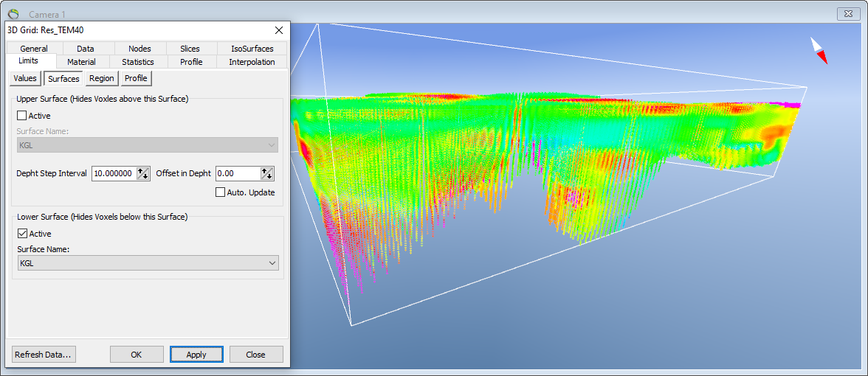Uncheck the Lower Surface Active checkbox
The width and height of the screenshot is (868, 376).
coord(22,233)
